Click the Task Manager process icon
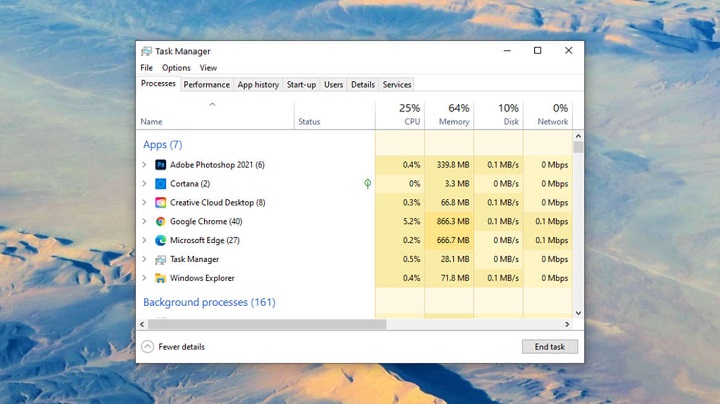This screenshot has height=404, width=720. [x=160, y=260]
